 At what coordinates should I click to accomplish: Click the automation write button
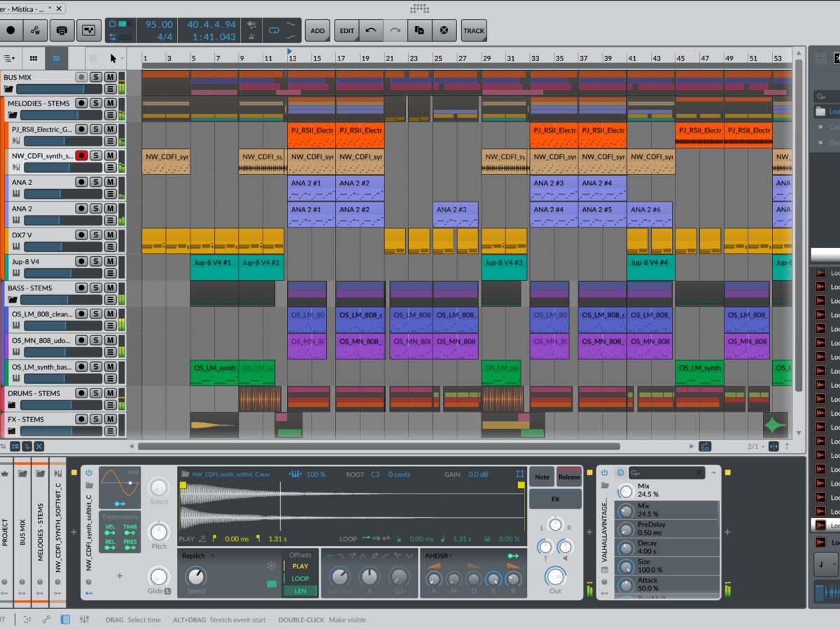point(35,31)
